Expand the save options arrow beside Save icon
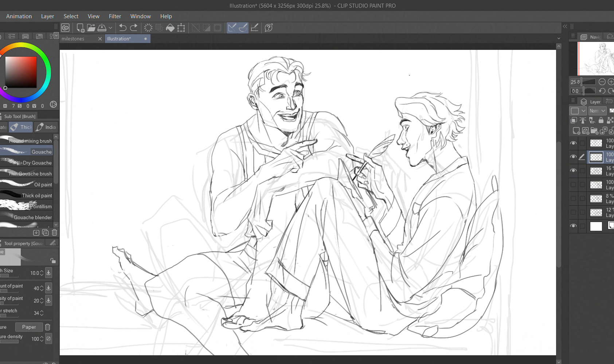The height and width of the screenshot is (364, 614). pos(110,28)
